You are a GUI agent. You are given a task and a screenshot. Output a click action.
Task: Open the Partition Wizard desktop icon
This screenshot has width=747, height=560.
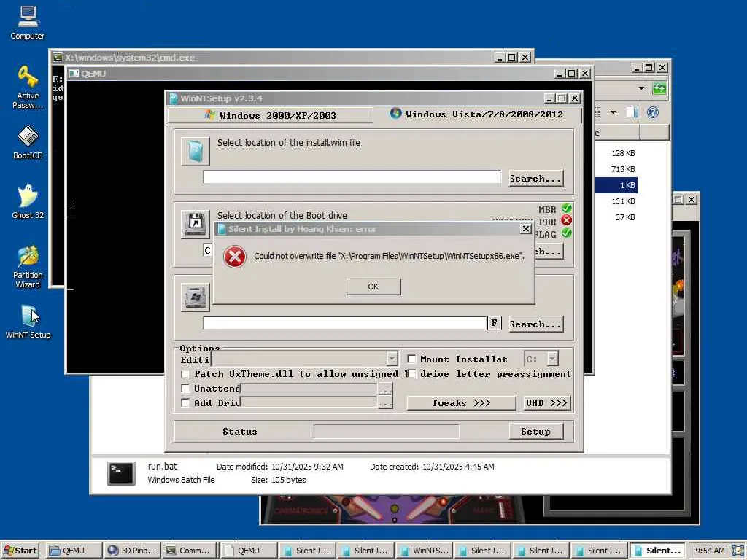pyautogui.click(x=28, y=267)
